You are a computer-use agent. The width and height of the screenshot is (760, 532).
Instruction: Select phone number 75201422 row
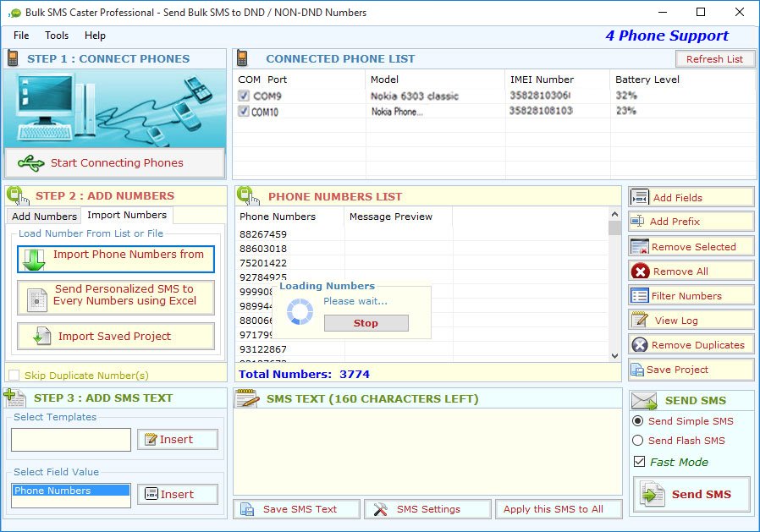click(263, 263)
